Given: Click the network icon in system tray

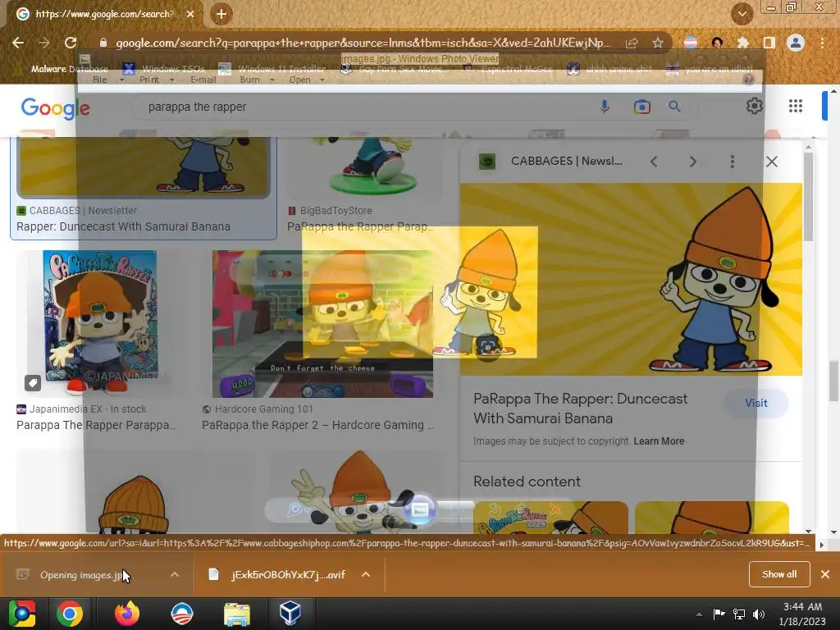Looking at the screenshot, I should tap(739, 614).
